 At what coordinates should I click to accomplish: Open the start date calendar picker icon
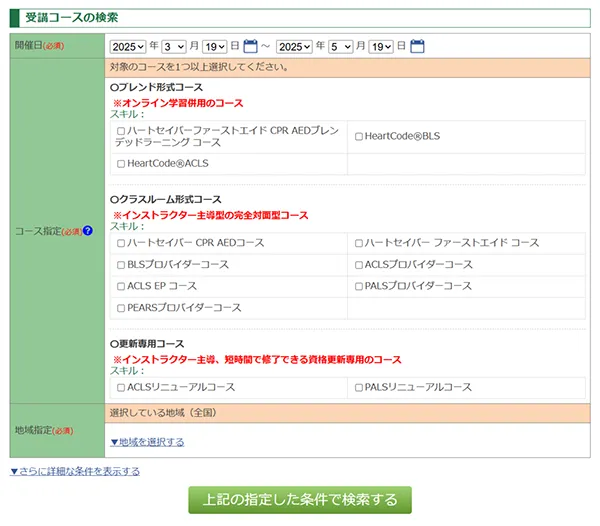coord(251,46)
